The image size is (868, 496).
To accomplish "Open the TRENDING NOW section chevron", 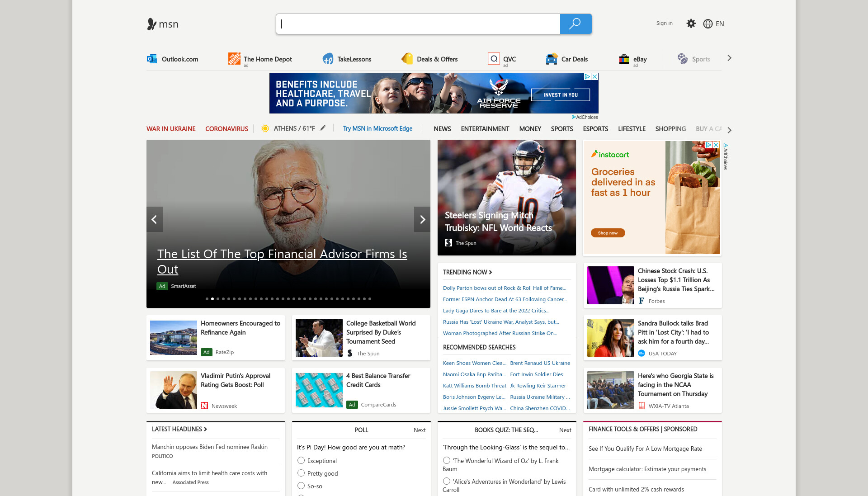I will 491,272.
